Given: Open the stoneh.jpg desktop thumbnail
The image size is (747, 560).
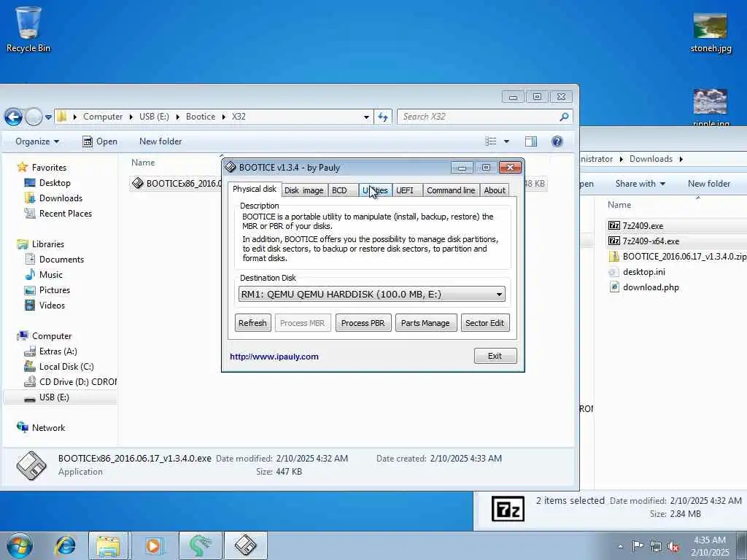Looking at the screenshot, I should pos(710,31).
